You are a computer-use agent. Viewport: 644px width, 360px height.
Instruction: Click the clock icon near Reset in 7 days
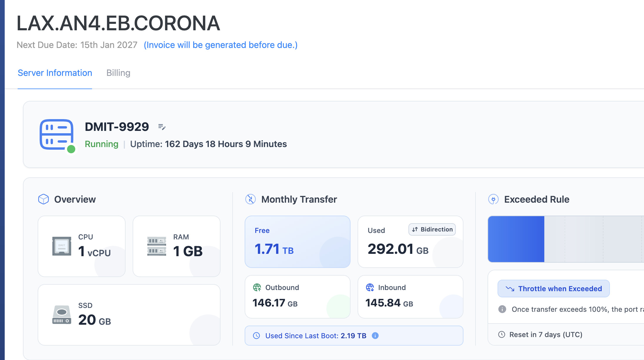502,334
